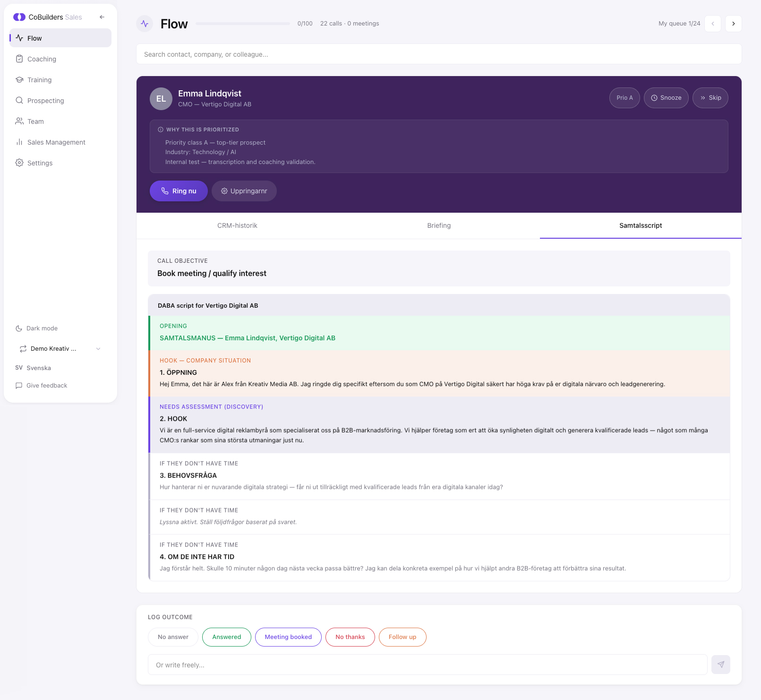Switch to the CRM-historik tab
Image resolution: width=761 pixels, height=700 pixels.
[237, 225]
